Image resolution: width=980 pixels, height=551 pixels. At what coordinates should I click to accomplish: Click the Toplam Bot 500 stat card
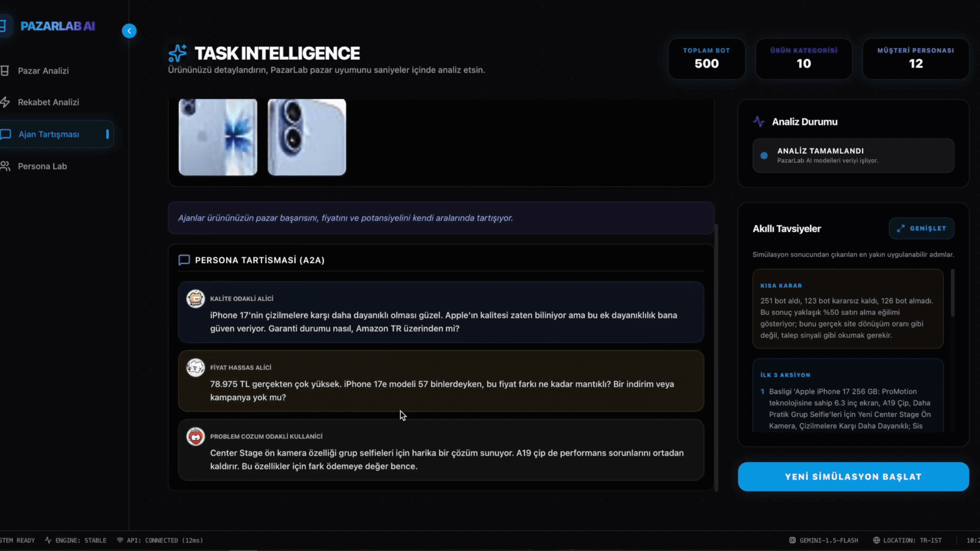pyautogui.click(x=707, y=59)
